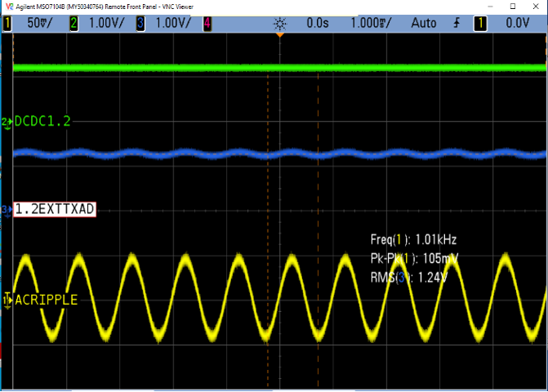
Task: Click the 0.0V trigger level readout
Action: (519, 23)
